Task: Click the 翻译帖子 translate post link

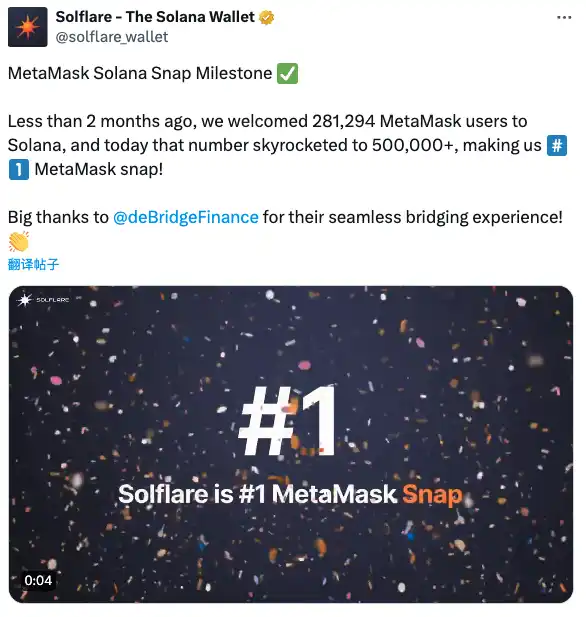Action: point(33,264)
